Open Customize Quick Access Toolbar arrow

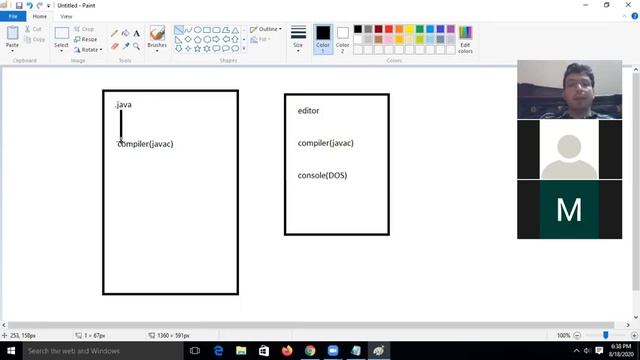[48, 6]
